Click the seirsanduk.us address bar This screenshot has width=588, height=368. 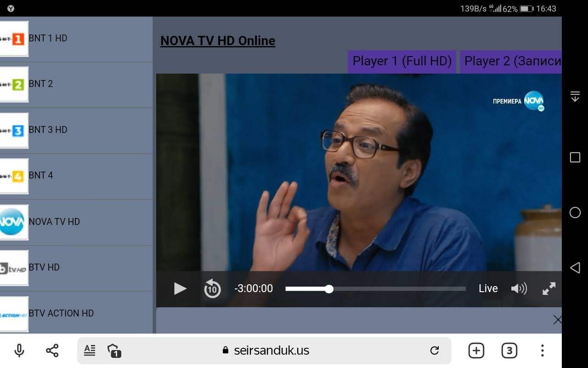(x=264, y=351)
